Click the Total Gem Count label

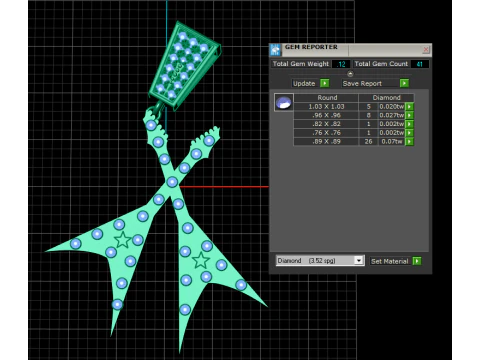(381, 64)
